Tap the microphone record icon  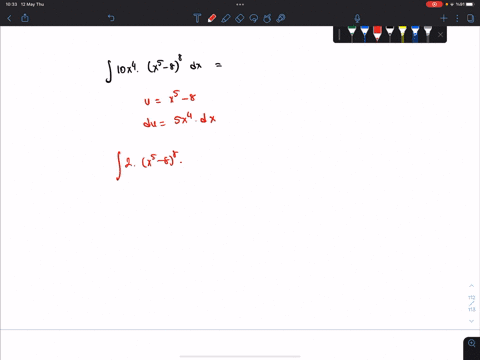coord(357,18)
